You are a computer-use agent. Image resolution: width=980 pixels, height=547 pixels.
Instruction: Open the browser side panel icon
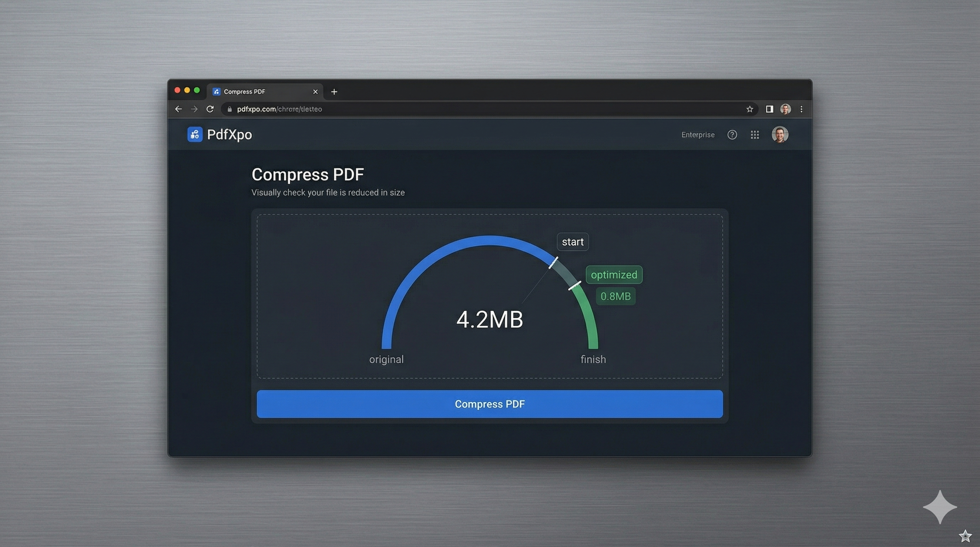click(769, 109)
